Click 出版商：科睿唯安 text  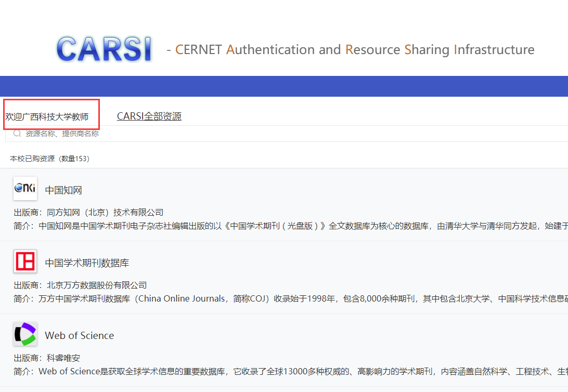[x=47, y=358]
